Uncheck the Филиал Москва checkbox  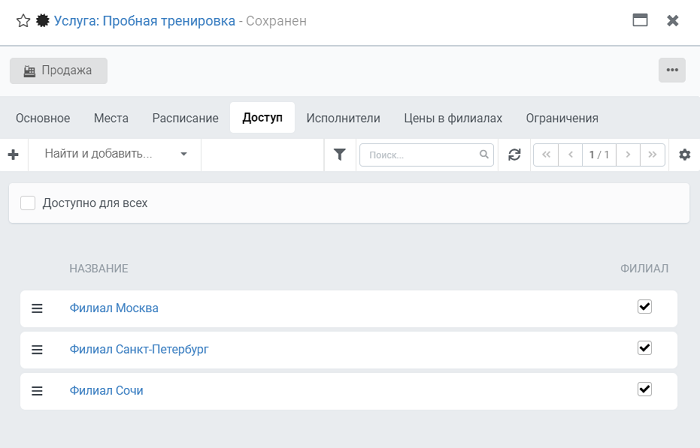(645, 307)
